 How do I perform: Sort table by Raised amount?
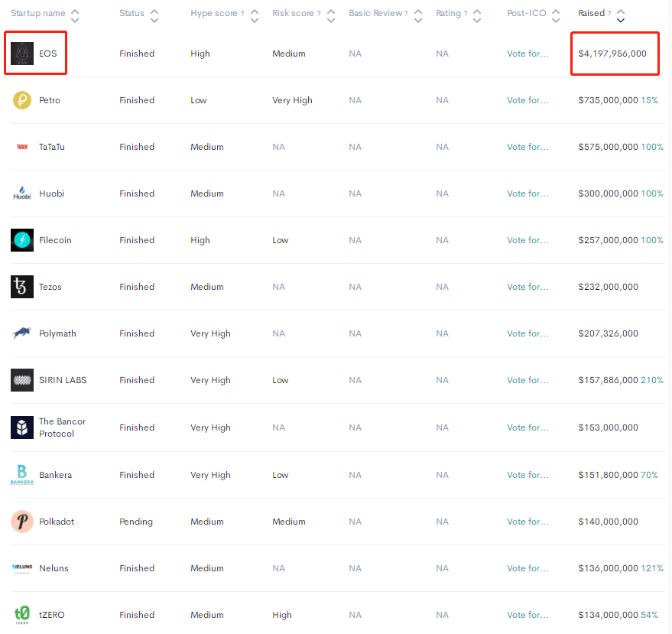[621, 16]
